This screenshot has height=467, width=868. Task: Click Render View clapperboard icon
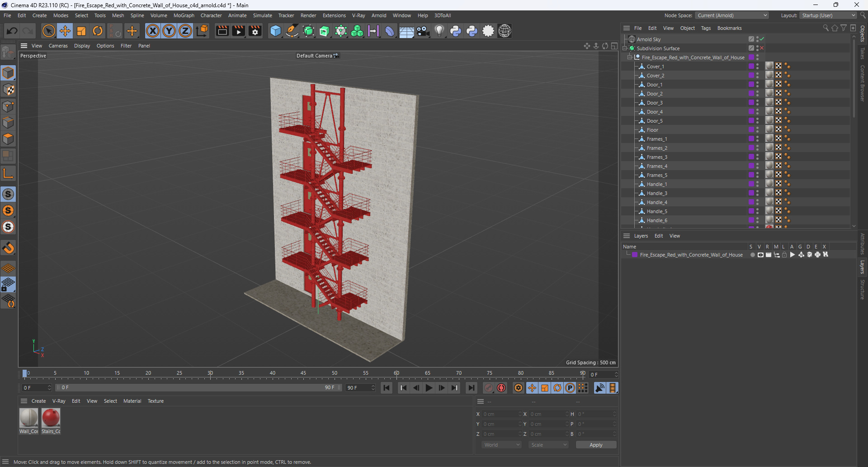point(222,31)
